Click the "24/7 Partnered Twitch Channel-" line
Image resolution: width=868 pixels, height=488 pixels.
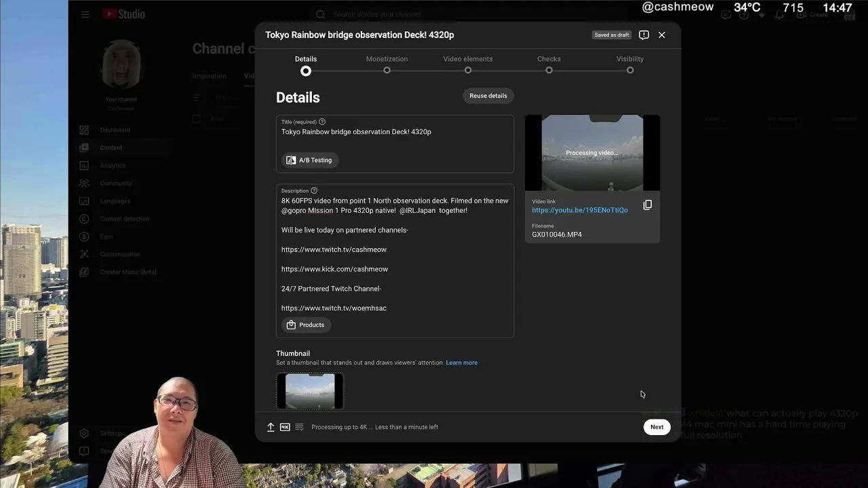pyautogui.click(x=332, y=289)
